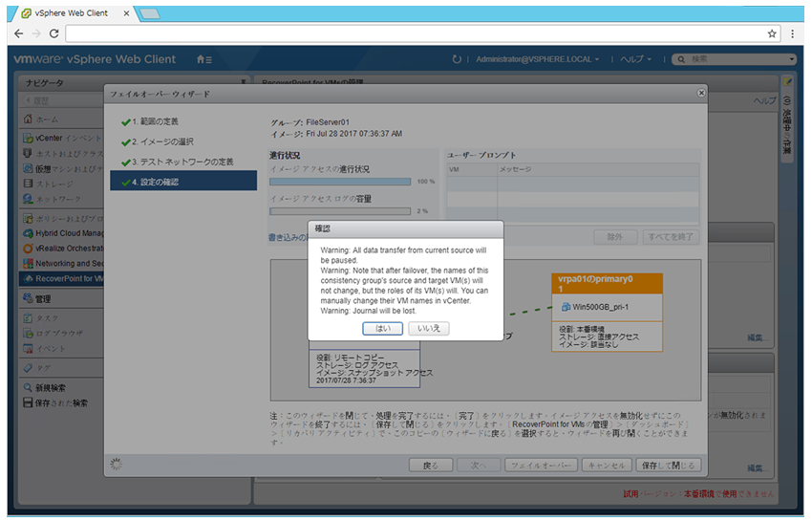Select RecoverPoint for VMs in navigator

click(x=62, y=278)
